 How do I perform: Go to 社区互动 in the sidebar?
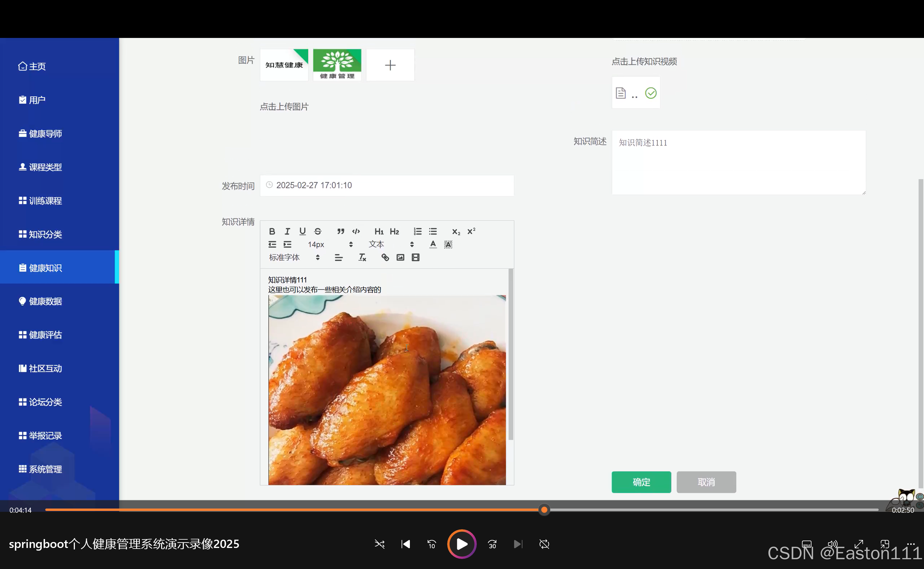click(x=45, y=368)
